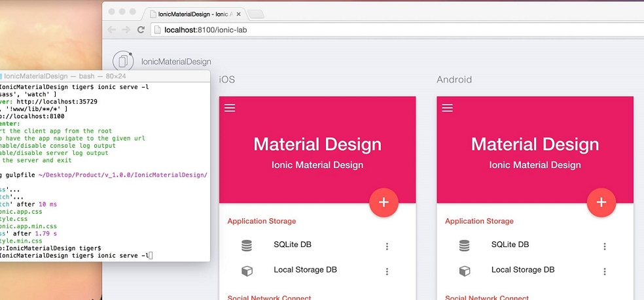
Task: Expand more options for Local Storage DB in iOS
Action: (x=387, y=271)
